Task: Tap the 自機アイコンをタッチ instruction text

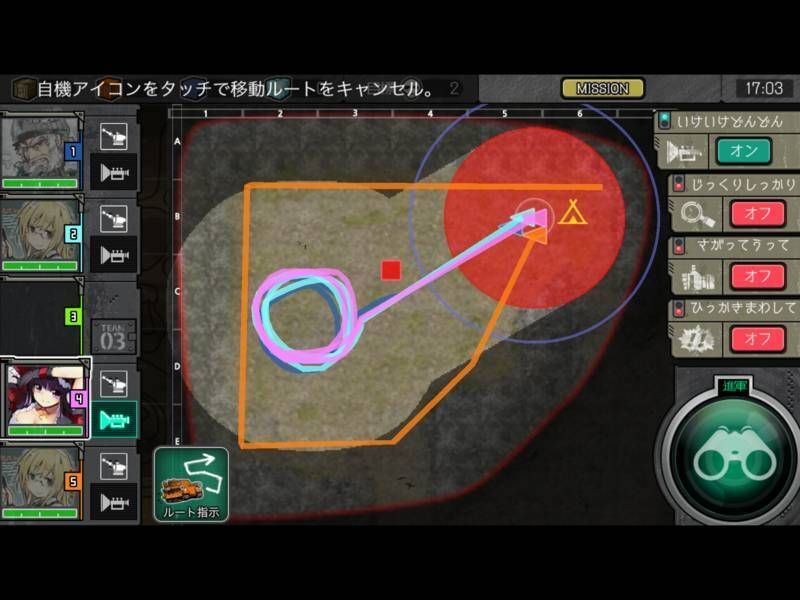Action: (x=236, y=89)
